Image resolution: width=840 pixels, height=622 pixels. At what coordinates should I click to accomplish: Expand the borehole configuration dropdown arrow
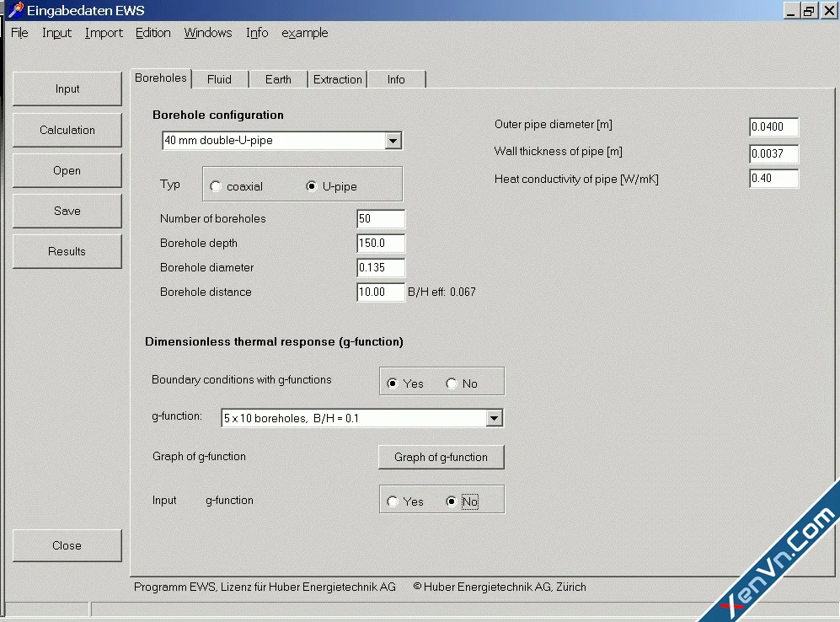point(393,141)
